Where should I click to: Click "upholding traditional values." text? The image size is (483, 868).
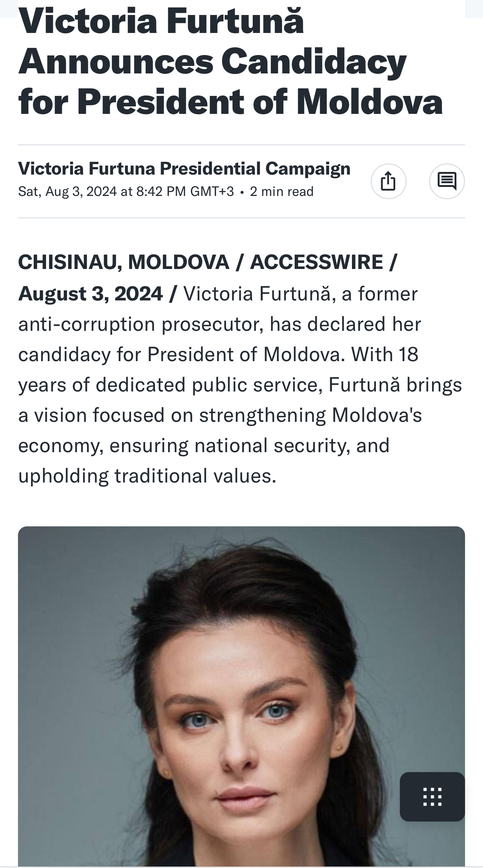[147, 476]
